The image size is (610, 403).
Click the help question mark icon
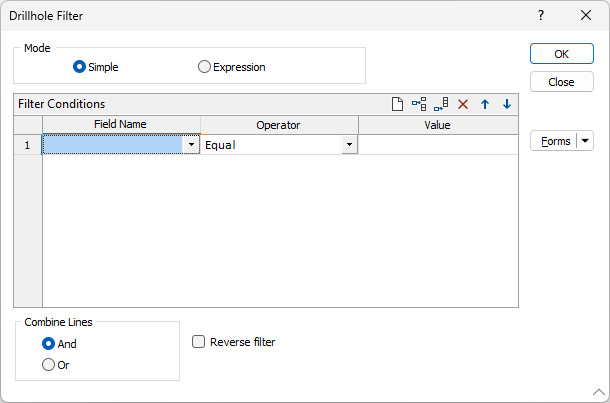point(541,16)
